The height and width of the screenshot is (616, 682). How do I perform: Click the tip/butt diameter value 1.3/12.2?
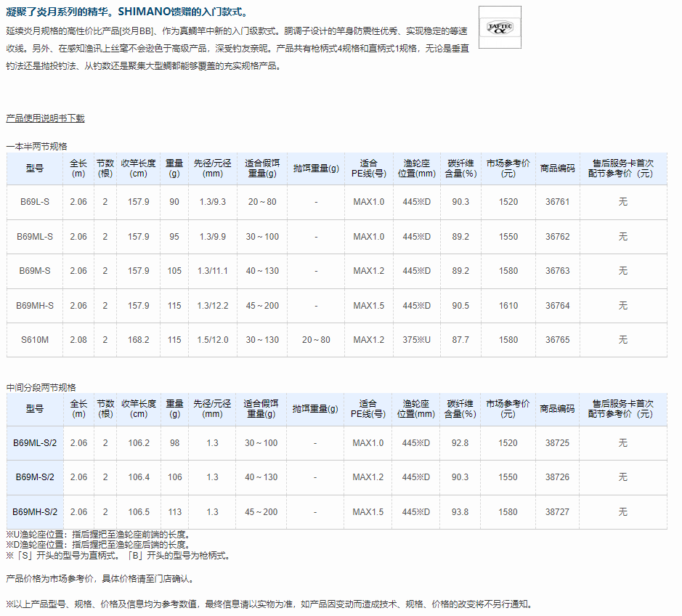point(213,305)
